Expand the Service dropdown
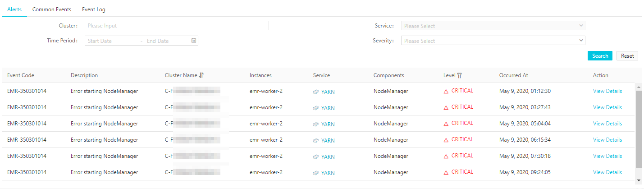The width and height of the screenshot is (644, 189). point(493,26)
